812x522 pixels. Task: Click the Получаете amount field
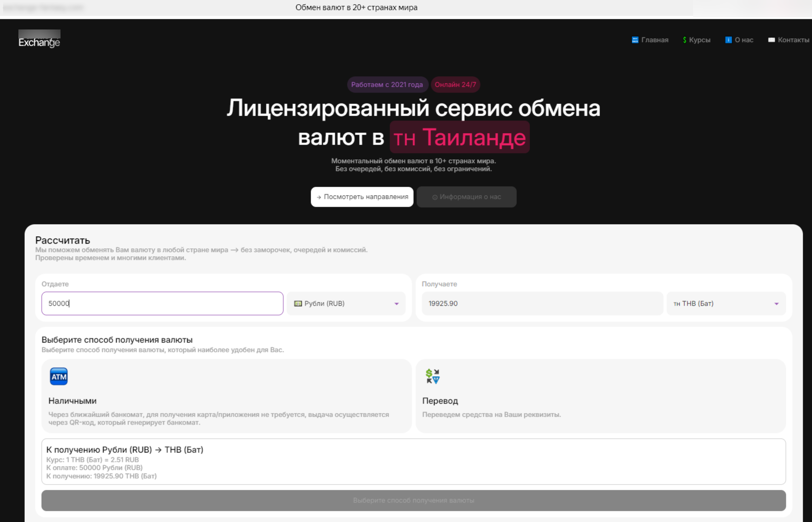[542, 304]
